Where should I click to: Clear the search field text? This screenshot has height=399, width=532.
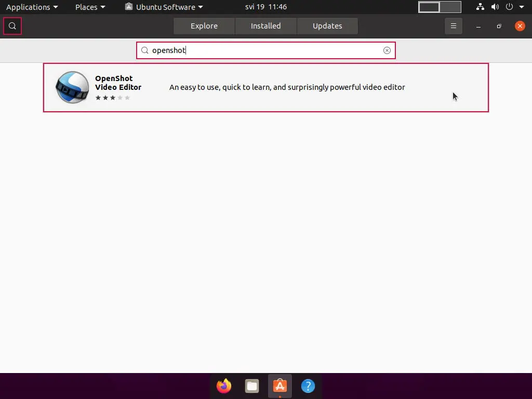tap(387, 50)
